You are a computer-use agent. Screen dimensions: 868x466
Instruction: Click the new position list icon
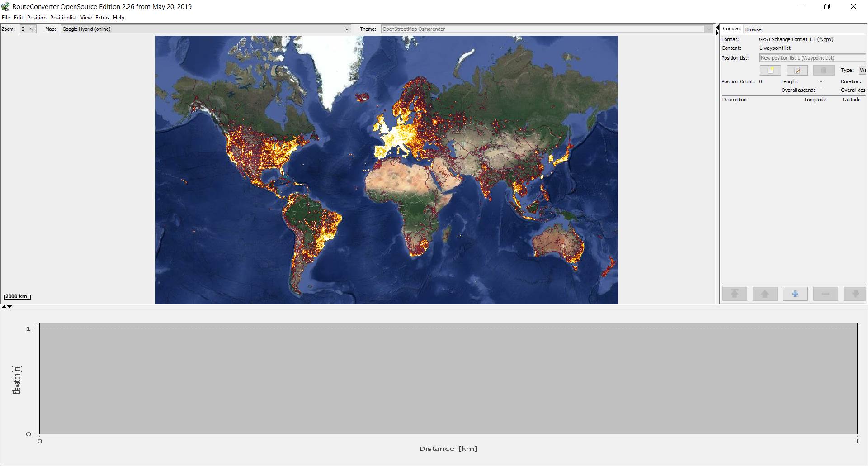[770, 70]
